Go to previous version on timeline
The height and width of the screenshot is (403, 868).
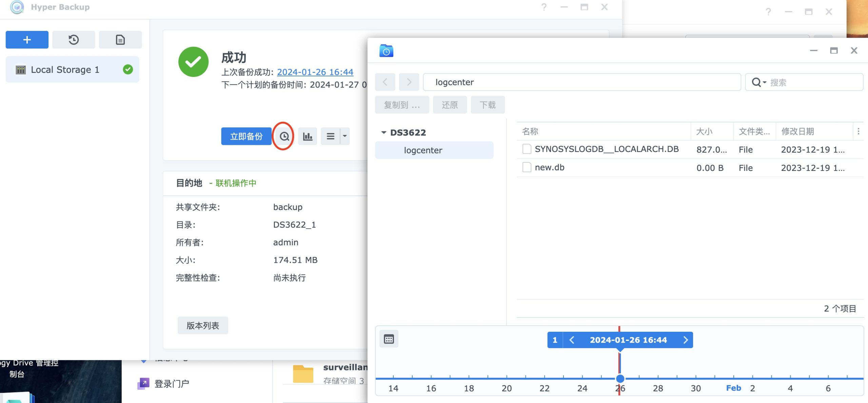pyautogui.click(x=572, y=340)
